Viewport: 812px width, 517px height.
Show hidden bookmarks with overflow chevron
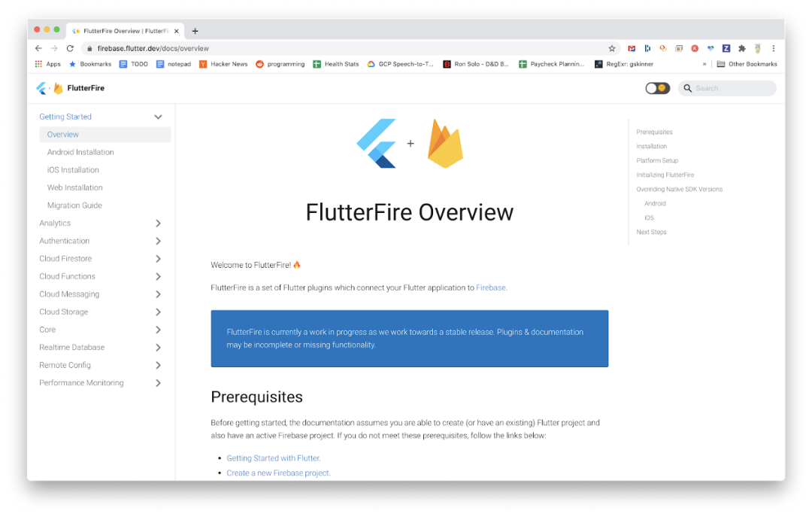[704, 64]
